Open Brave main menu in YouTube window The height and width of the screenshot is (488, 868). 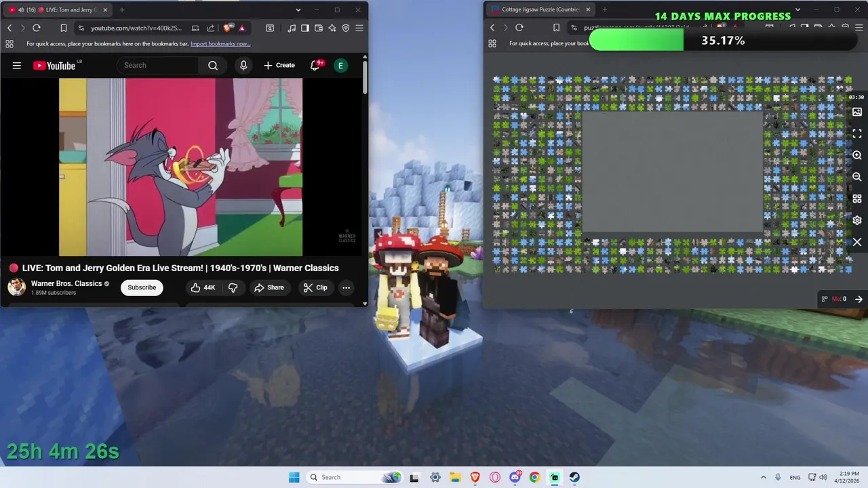(x=359, y=28)
